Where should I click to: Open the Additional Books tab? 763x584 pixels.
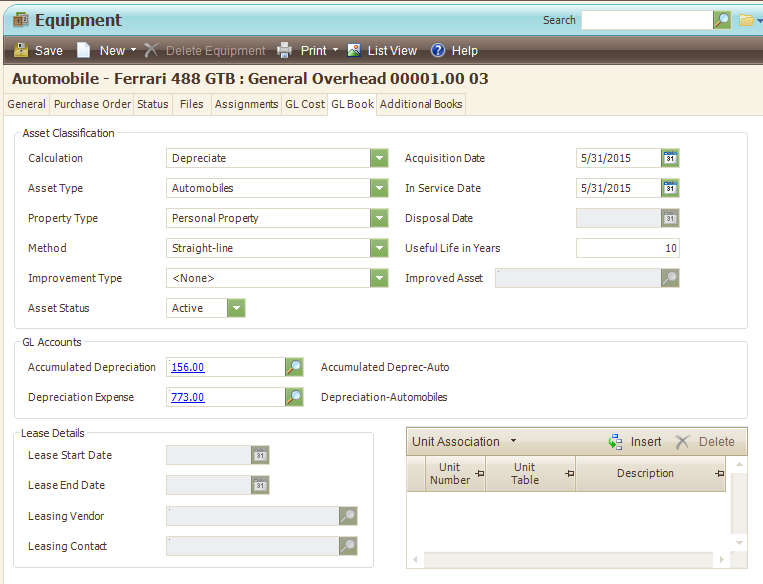(421, 104)
